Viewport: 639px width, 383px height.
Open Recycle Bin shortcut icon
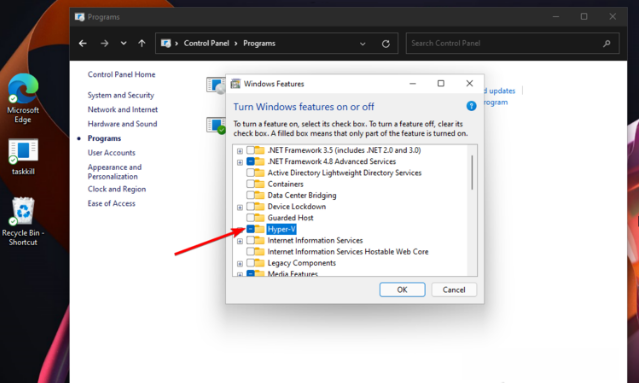pos(23,221)
